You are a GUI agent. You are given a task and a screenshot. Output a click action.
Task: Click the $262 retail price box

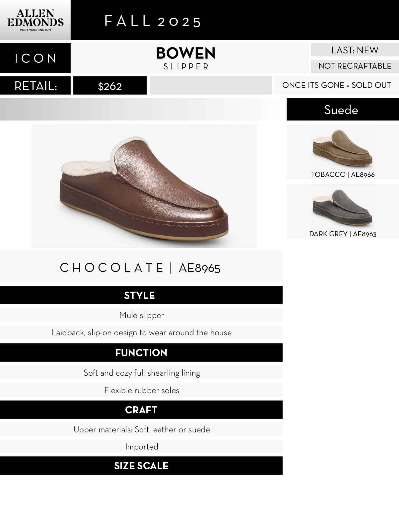tap(110, 86)
